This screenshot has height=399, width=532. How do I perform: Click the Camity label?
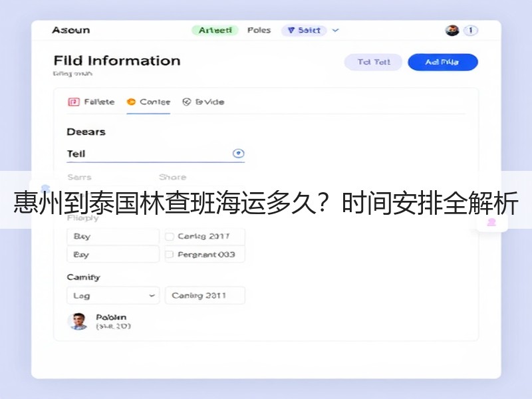(84, 277)
